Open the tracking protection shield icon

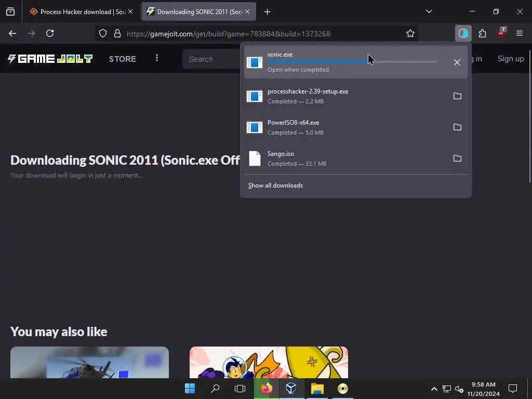pyautogui.click(x=103, y=33)
